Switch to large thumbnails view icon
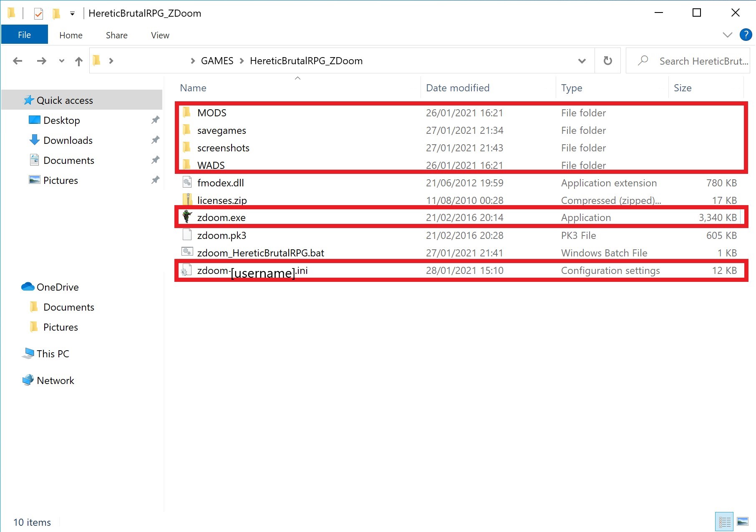756x532 pixels. tap(743, 522)
